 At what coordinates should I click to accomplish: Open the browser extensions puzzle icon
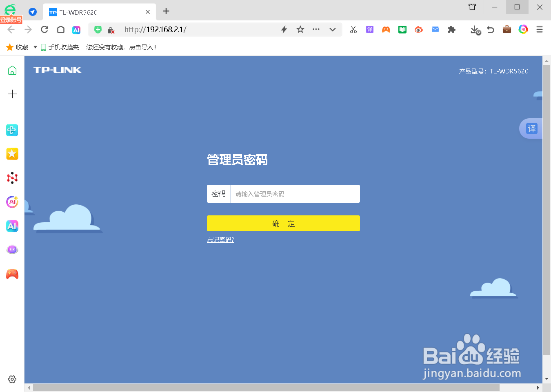click(x=451, y=29)
